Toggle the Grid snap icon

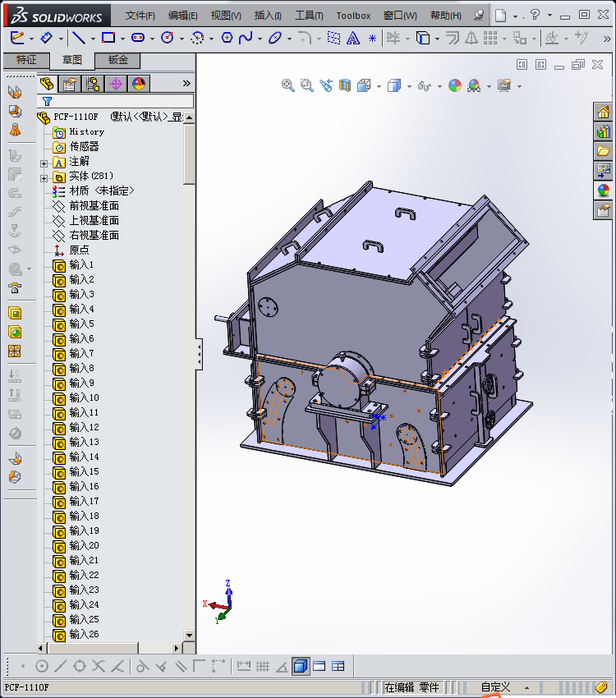tap(263, 667)
